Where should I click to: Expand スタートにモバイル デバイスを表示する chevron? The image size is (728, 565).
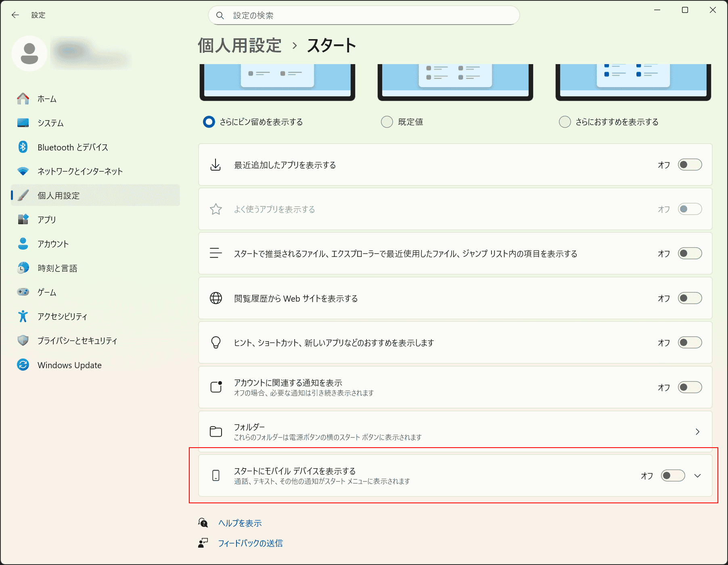coord(697,476)
